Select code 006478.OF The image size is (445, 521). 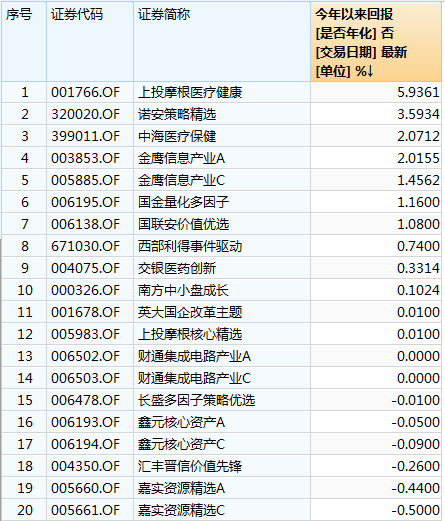point(85,400)
